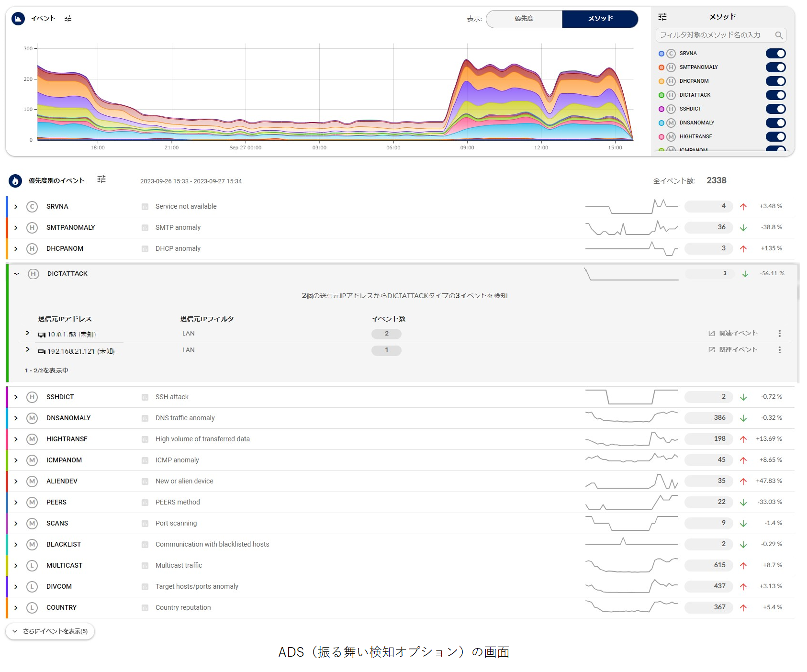Click chart icon beside Port scanning
The height and width of the screenshot is (672, 807).
[145, 524]
